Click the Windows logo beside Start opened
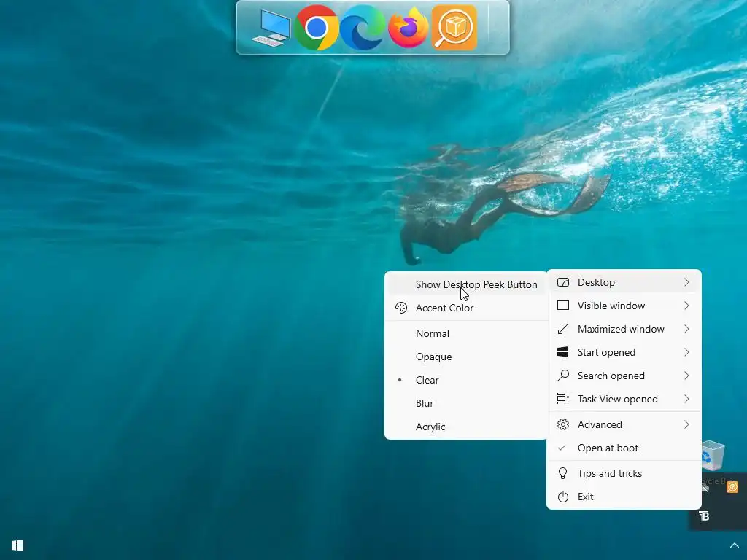The width and height of the screenshot is (747, 560). [x=563, y=352]
